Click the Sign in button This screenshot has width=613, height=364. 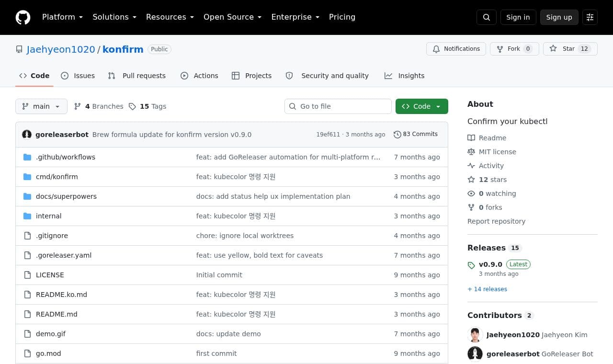coord(518,17)
